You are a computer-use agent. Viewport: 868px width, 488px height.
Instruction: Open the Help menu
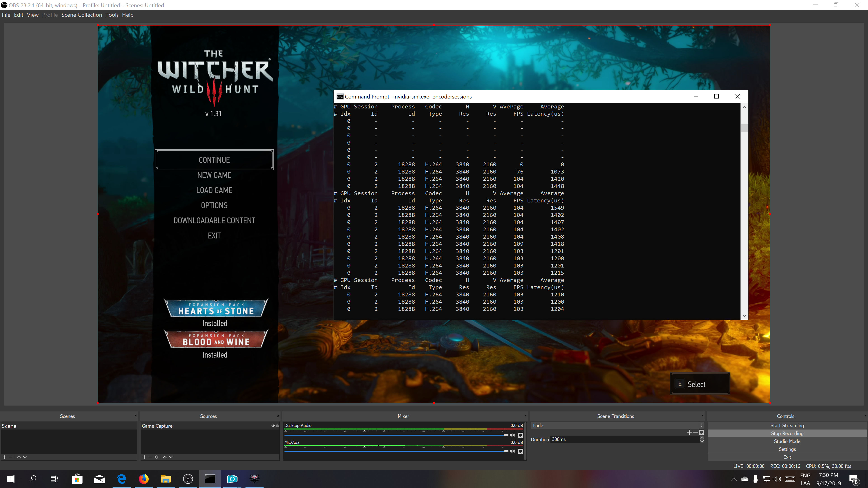(x=128, y=15)
